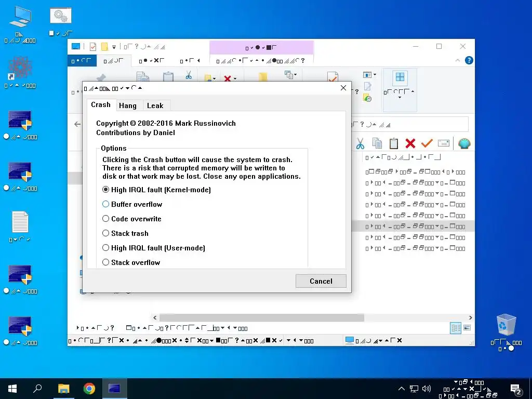Show hidden tray icons chevron
532x399 pixels.
(402, 389)
